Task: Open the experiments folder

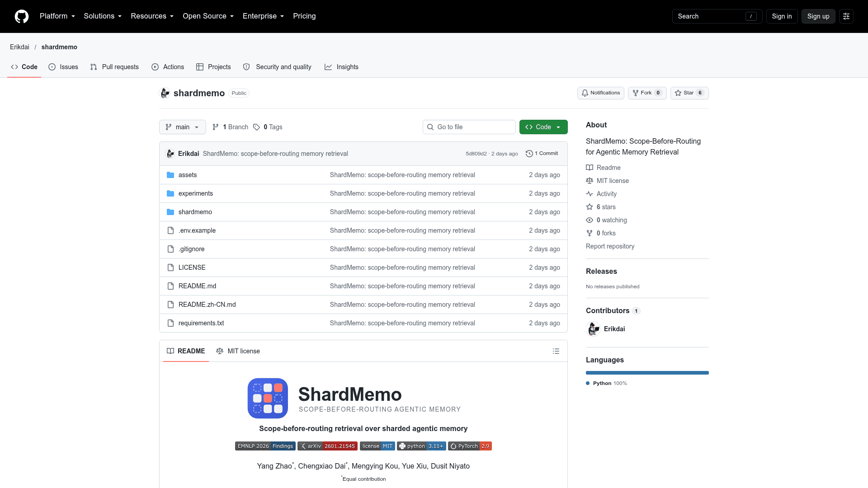Action: [x=196, y=193]
